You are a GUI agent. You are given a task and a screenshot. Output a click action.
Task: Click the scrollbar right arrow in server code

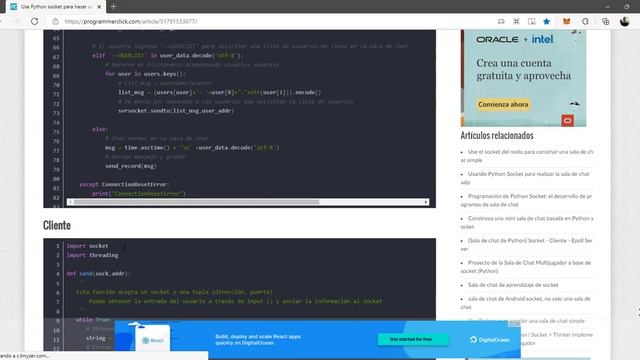(426, 202)
